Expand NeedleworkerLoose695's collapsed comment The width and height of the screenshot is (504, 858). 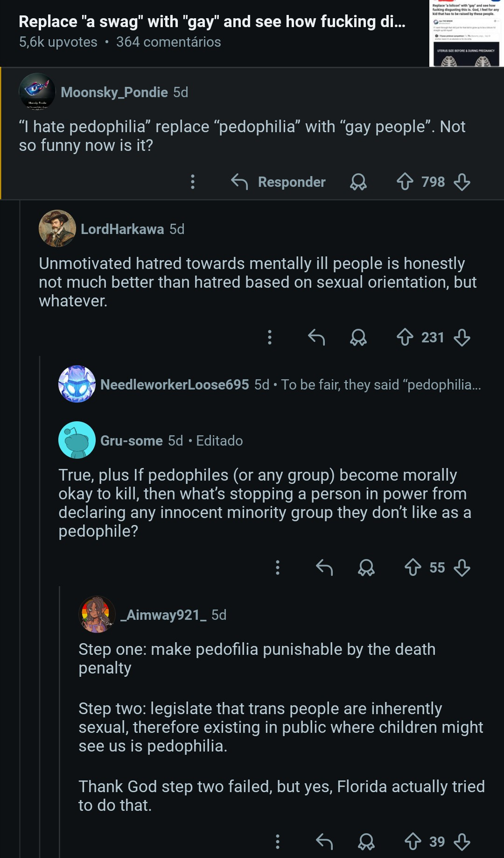click(289, 384)
